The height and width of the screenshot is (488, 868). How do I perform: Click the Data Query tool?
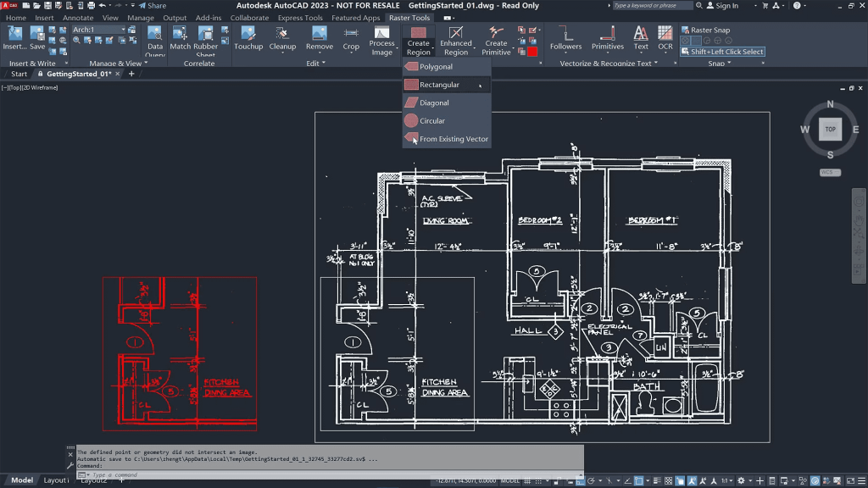click(156, 41)
